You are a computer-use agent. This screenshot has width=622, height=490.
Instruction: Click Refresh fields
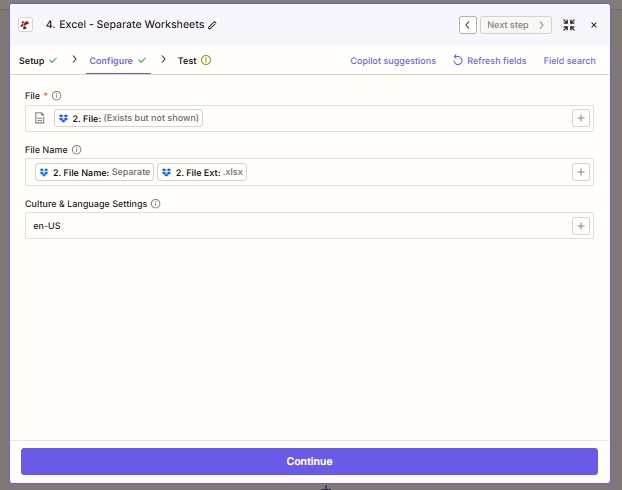click(x=490, y=61)
